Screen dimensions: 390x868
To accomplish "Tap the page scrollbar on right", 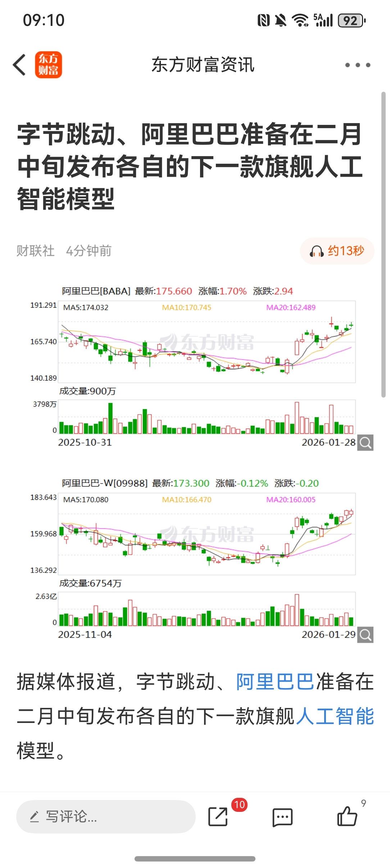I will coord(384,245).
